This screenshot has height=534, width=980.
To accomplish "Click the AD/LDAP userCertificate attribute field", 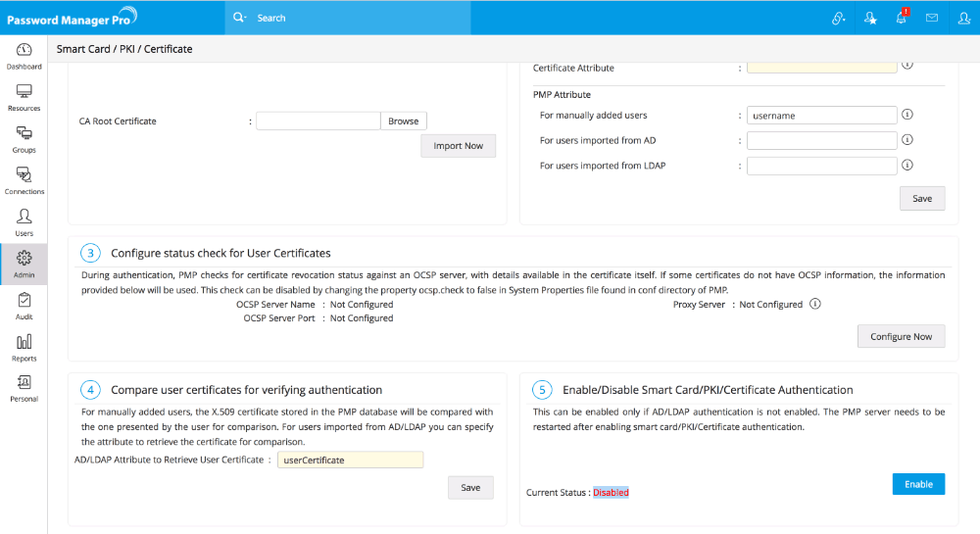I will coord(350,460).
